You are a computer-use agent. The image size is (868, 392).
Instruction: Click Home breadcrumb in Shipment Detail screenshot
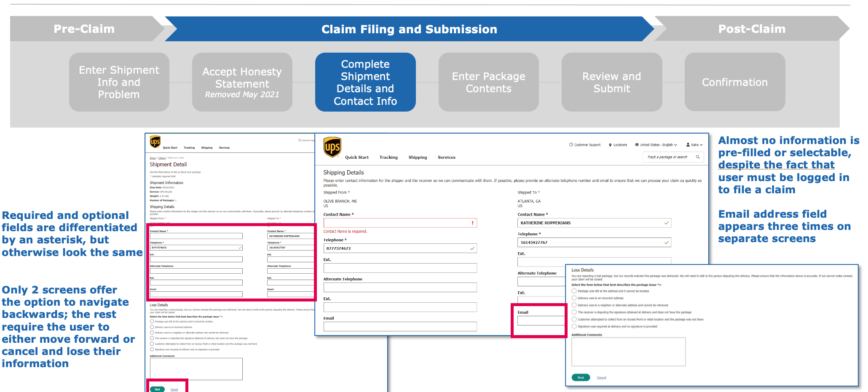tap(153, 158)
